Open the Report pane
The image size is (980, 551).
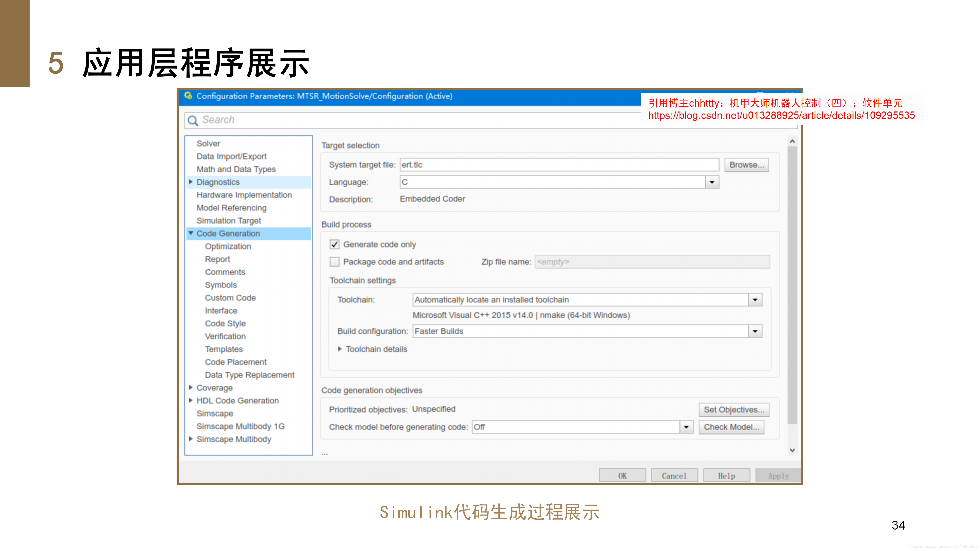217,259
